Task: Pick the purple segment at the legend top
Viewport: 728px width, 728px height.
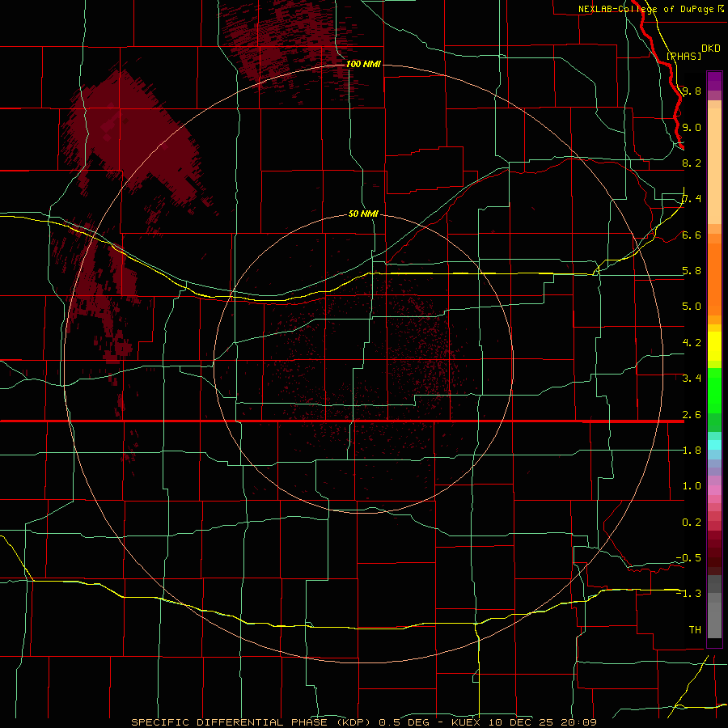Action: tap(714, 81)
